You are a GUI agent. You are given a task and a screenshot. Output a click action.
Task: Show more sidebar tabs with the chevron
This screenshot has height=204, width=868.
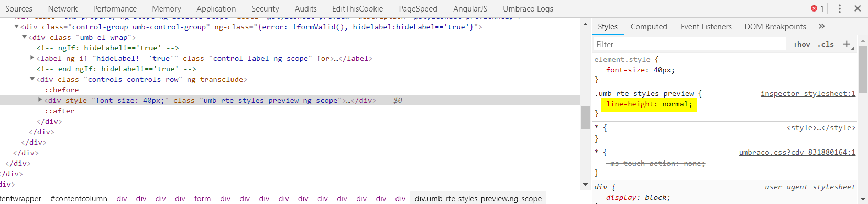(822, 26)
